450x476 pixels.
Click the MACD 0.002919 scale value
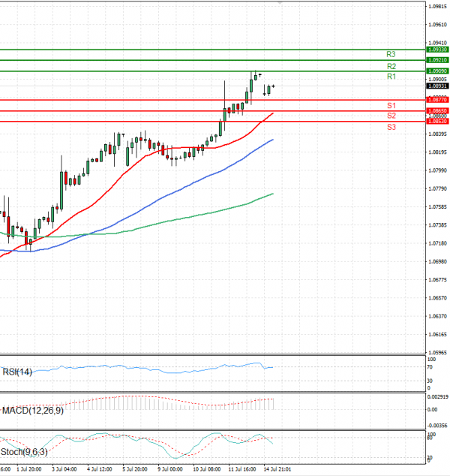[x=437, y=397]
